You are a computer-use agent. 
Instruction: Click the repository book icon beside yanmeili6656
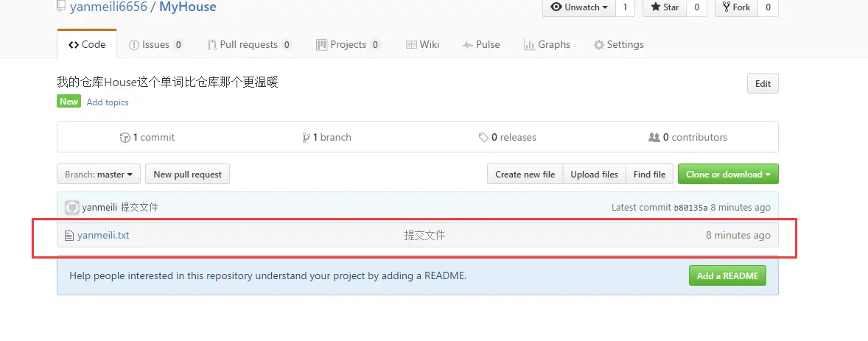[61, 7]
